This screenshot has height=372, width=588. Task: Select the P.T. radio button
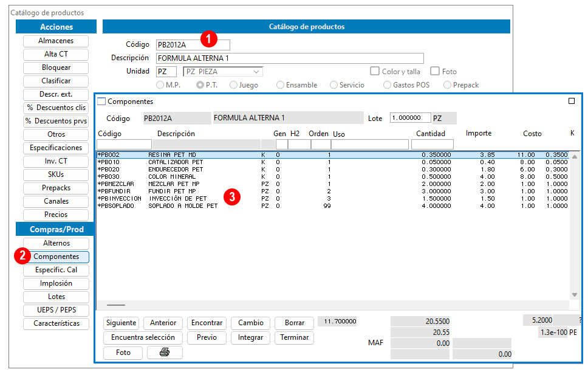[x=200, y=85]
